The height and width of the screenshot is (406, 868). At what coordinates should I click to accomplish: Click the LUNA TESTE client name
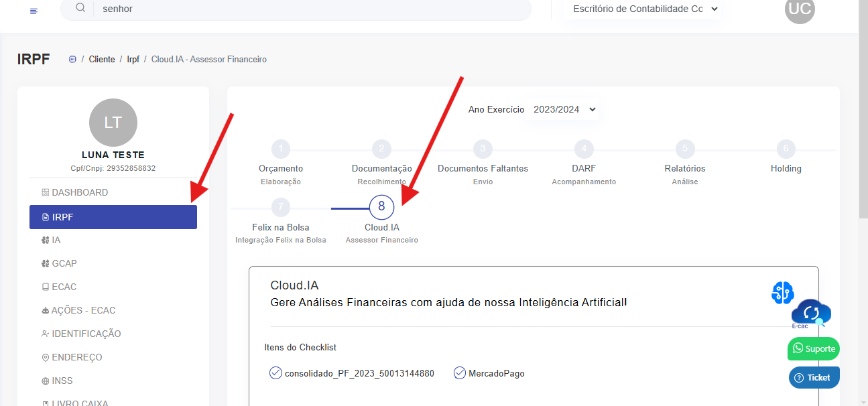click(113, 155)
